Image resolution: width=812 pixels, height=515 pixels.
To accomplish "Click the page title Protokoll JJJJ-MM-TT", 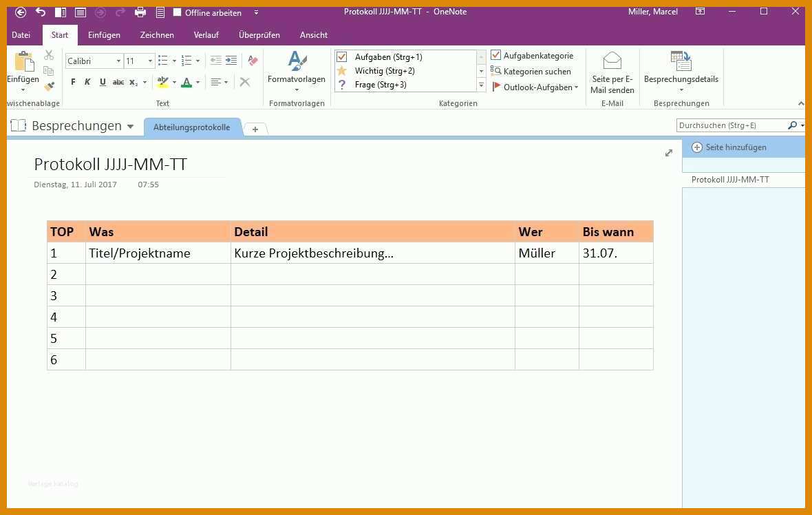I will [110, 165].
